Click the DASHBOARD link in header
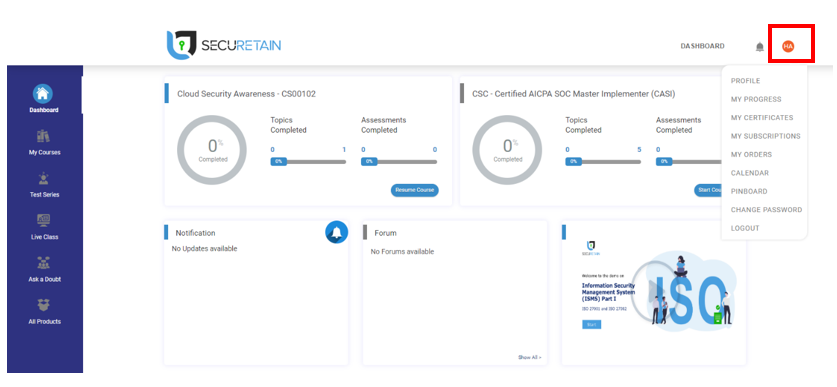The width and height of the screenshot is (837, 387). tap(702, 46)
